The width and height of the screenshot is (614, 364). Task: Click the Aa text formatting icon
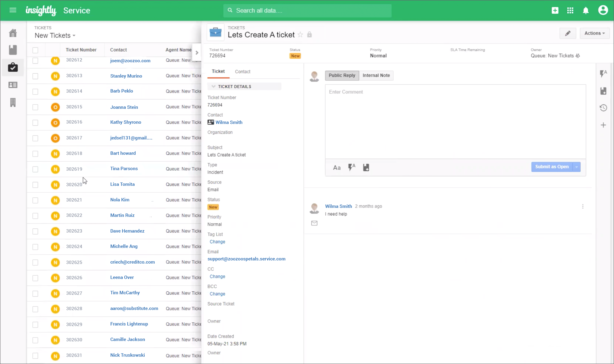[x=337, y=168]
